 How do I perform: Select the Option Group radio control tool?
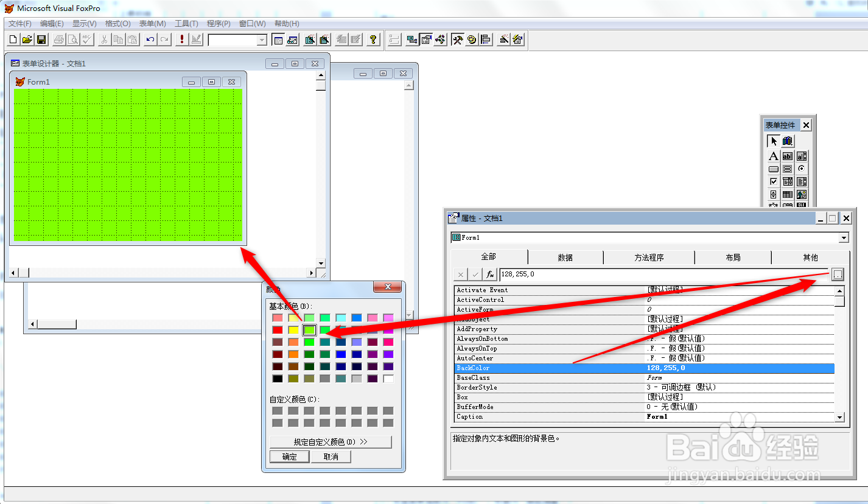[x=802, y=169]
